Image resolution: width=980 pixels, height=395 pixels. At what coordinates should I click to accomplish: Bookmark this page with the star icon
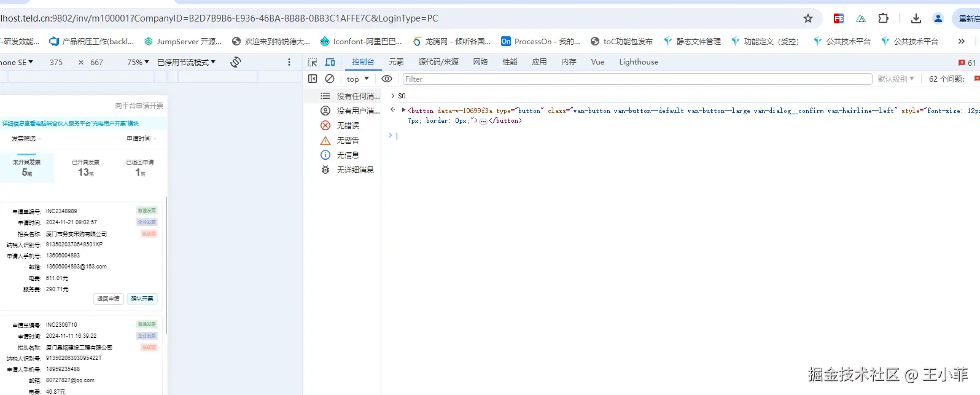pyautogui.click(x=808, y=18)
